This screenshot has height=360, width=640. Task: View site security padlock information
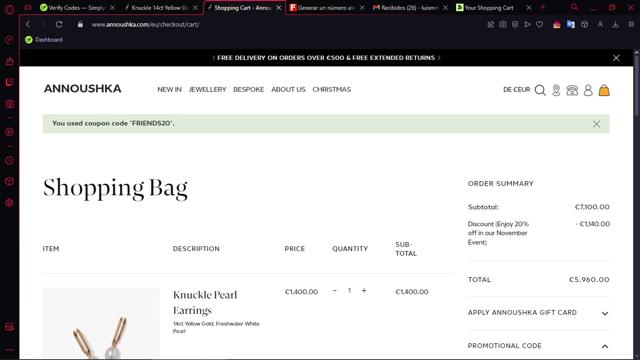[x=80, y=24]
